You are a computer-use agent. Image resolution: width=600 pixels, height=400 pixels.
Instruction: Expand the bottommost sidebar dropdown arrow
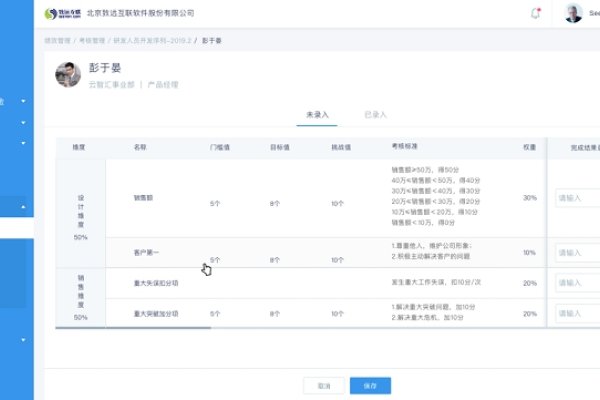[23, 340]
